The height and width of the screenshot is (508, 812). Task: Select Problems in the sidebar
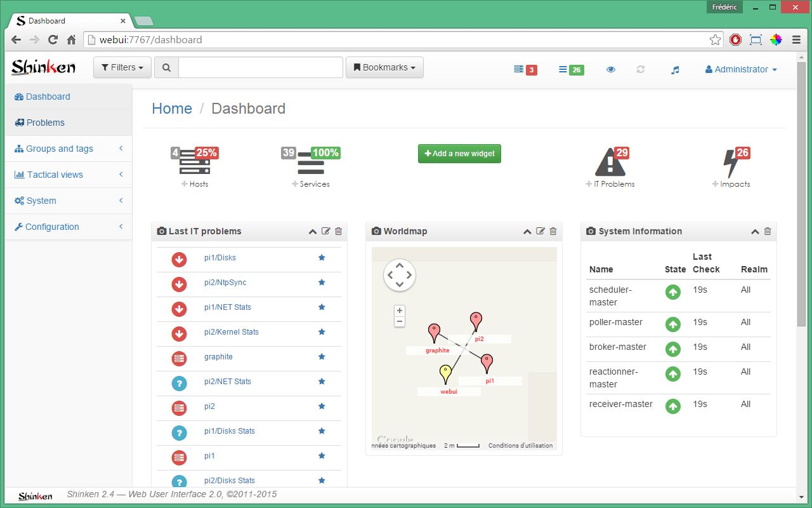[69, 123]
